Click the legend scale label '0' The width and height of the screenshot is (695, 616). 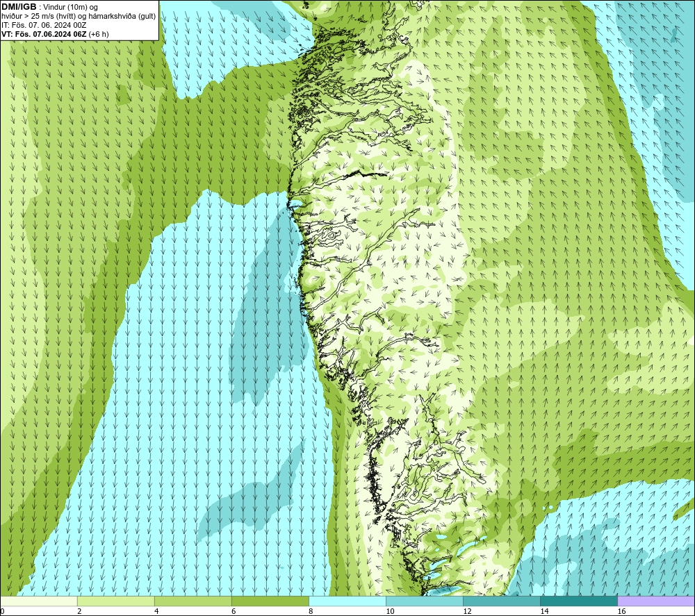click(2, 612)
